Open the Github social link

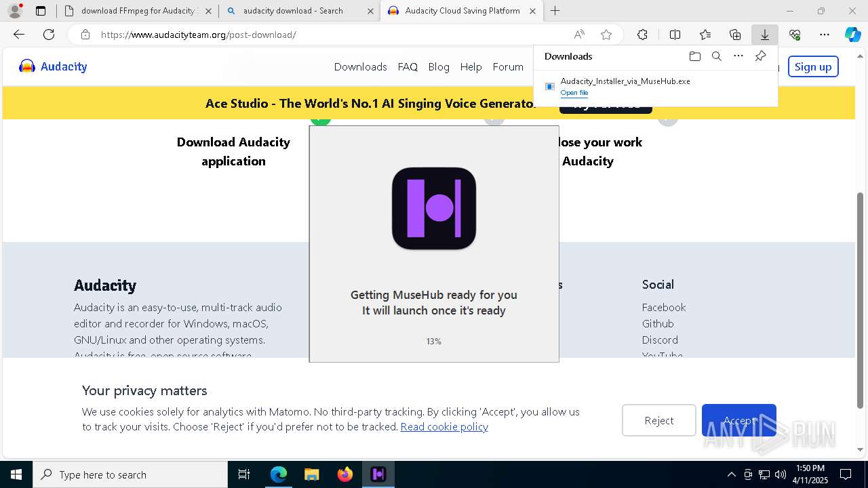pyautogui.click(x=658, y=323)
